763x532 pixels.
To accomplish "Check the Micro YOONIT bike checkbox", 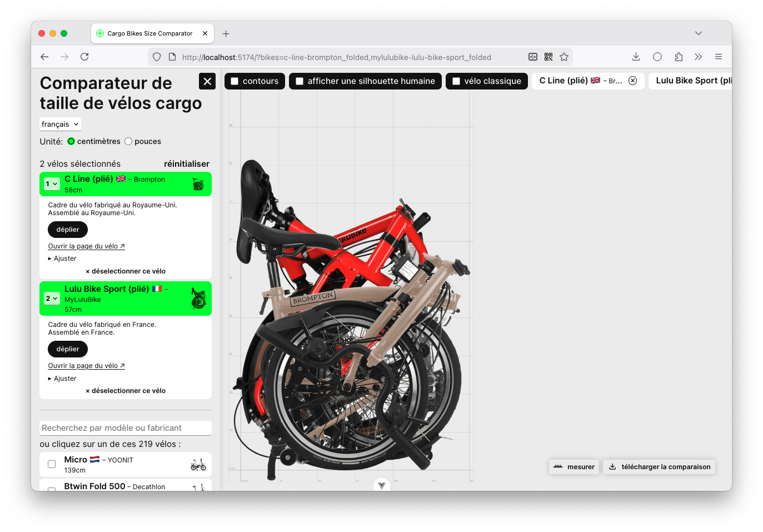I will tap(52, 464).
